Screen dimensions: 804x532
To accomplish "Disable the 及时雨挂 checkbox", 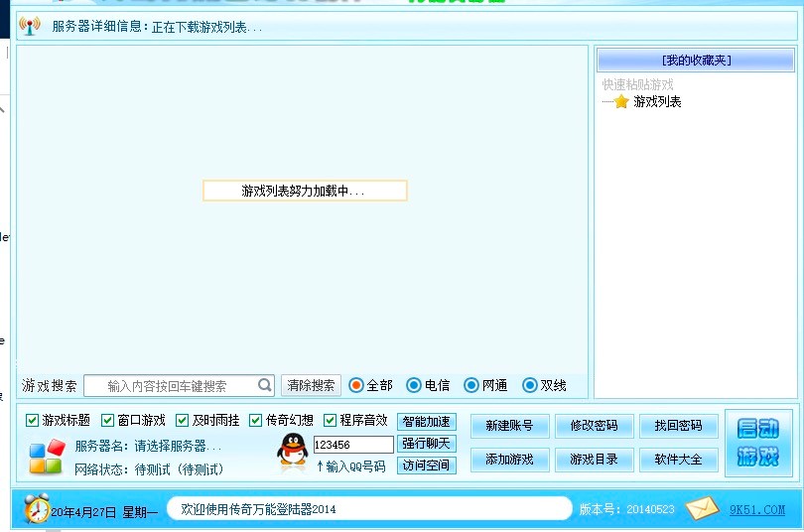I will pos(182,420).
